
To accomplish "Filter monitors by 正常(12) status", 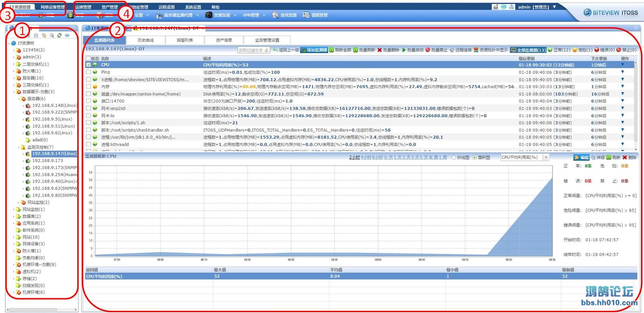I will click(559, 50).
